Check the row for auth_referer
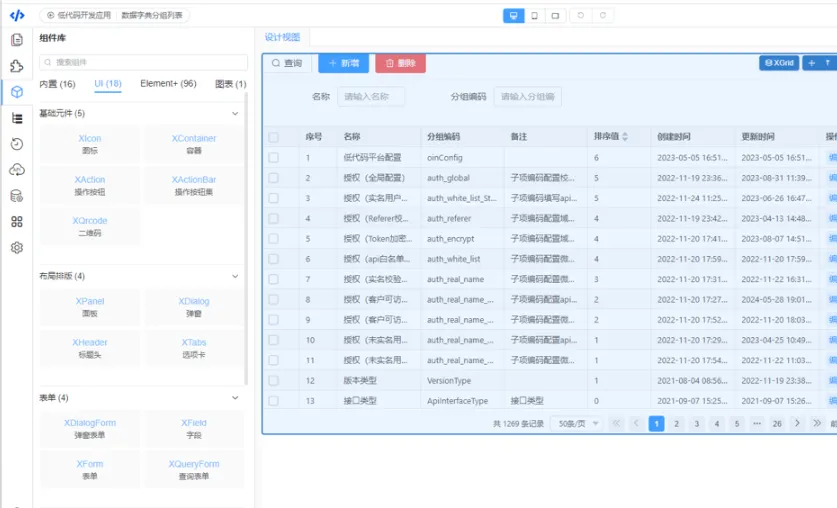The width and height of the screenshot is (837, 508). point(273,218)
